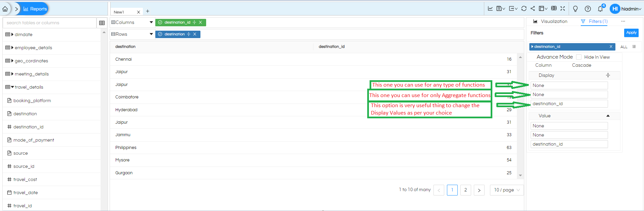The width and height of the screenshot is (644, 211).
Task: Open the Reports breadcrumb button
Action: pyautogui.click(x=35, y=9)
